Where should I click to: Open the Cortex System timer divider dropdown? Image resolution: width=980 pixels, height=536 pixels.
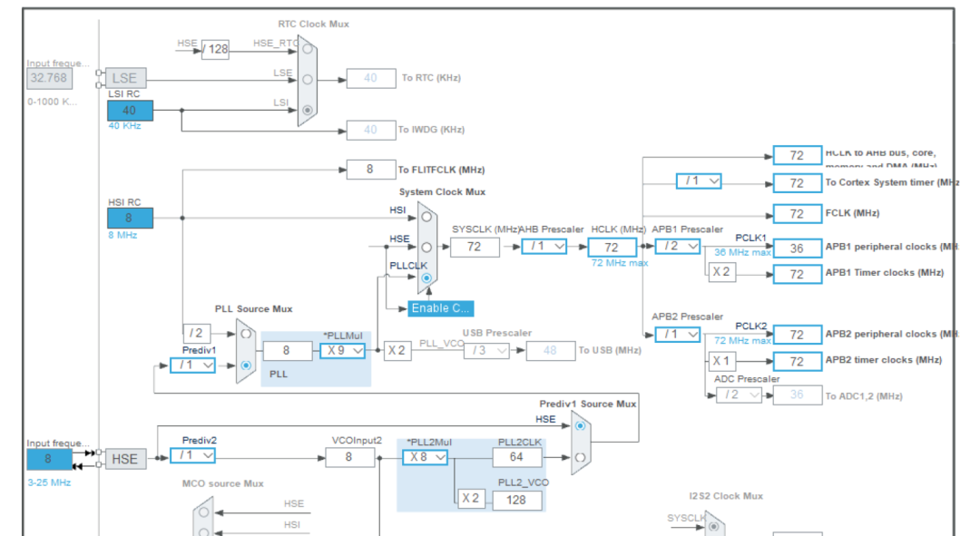[x=699, y=181]
